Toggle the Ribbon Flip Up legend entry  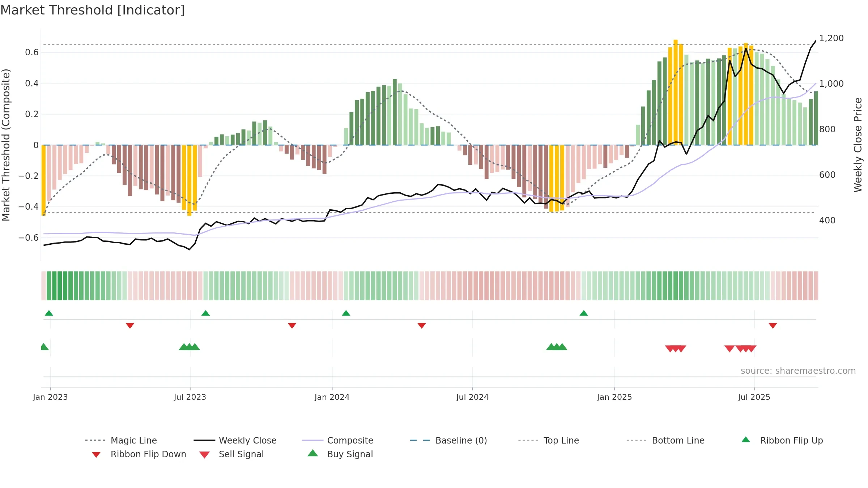click(782, 440)
